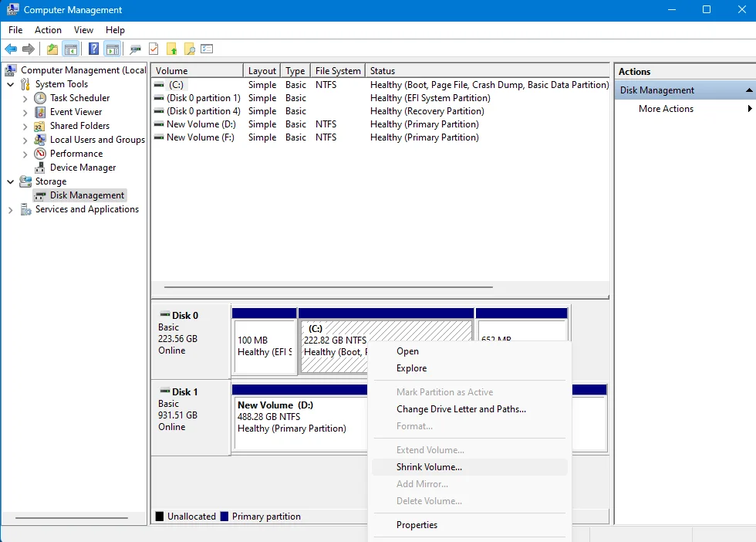Select the (C:) row in volume list
Image resolution: width=756 pixels, height=542 pixels.
pos(381,85)
